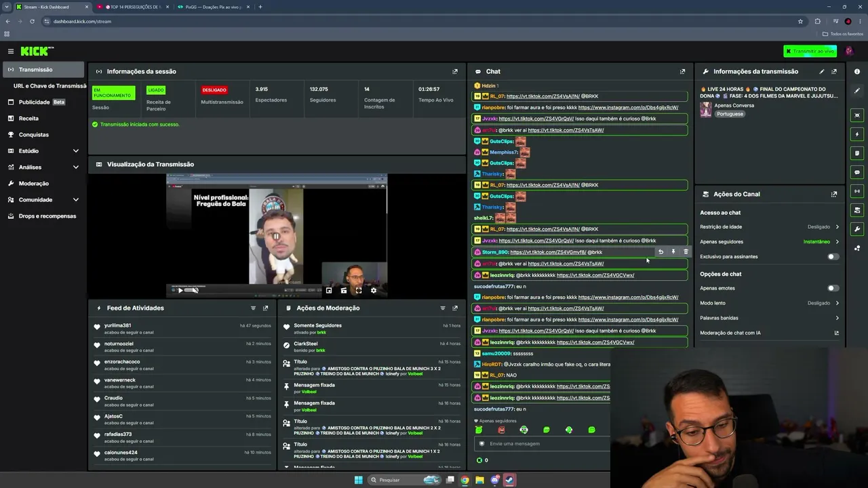Open Drops e recompensas in the sidebar
The width and height of the screenshot is (868, 488).
pos(44,216)
